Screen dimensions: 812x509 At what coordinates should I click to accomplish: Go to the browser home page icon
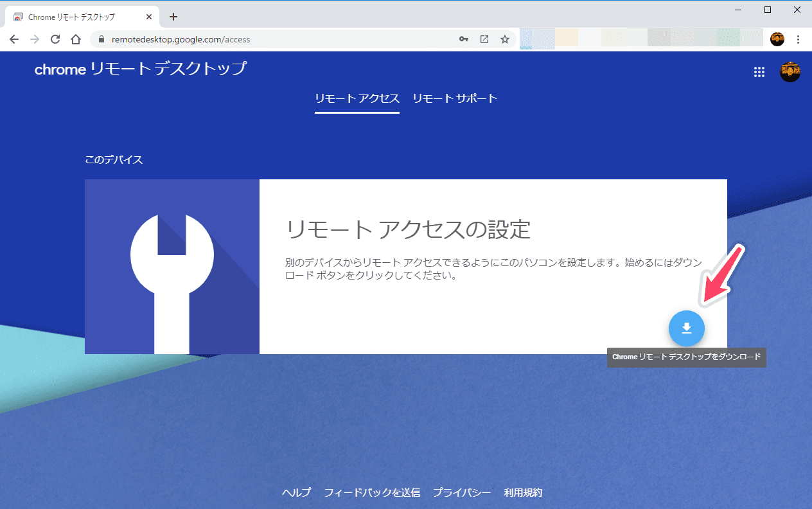point(76,39)
